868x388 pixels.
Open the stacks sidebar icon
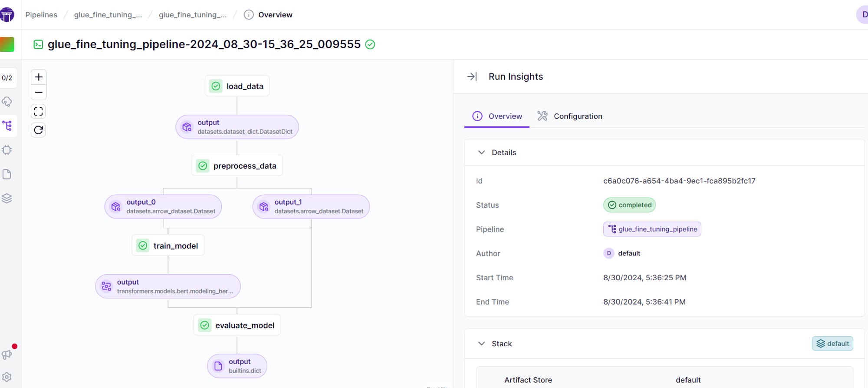[7, 199]
